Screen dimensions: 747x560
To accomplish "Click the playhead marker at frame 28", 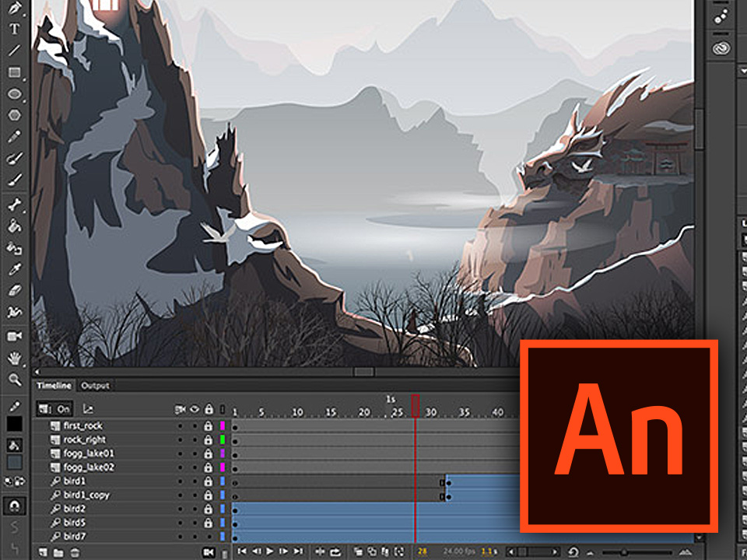I will click(x=416, y=406).
